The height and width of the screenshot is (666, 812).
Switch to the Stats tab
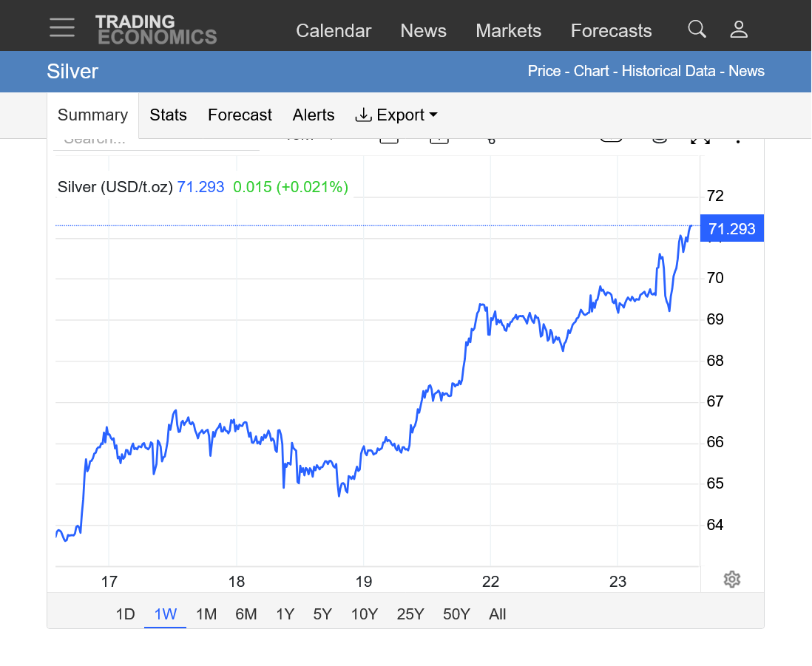point(168,115)
